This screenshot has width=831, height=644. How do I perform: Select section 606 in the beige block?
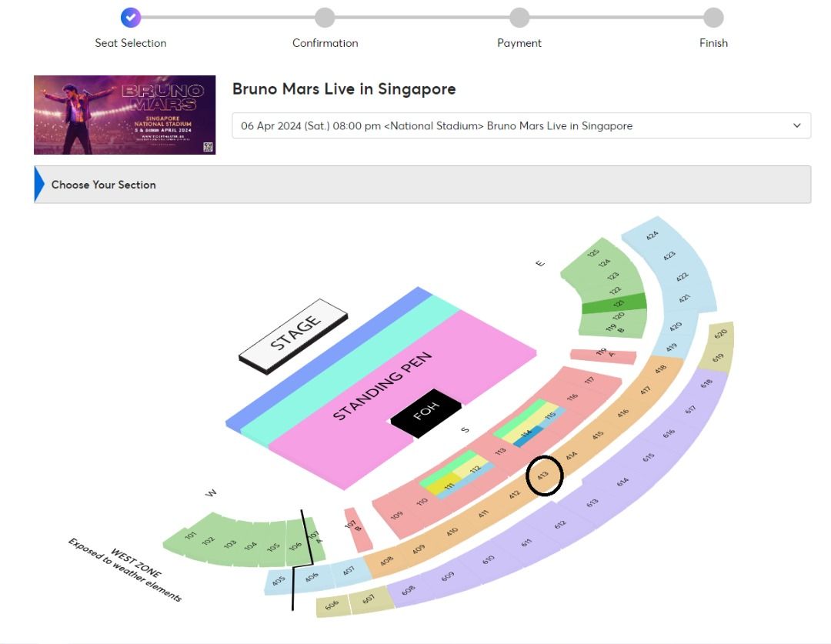[332, 606]
